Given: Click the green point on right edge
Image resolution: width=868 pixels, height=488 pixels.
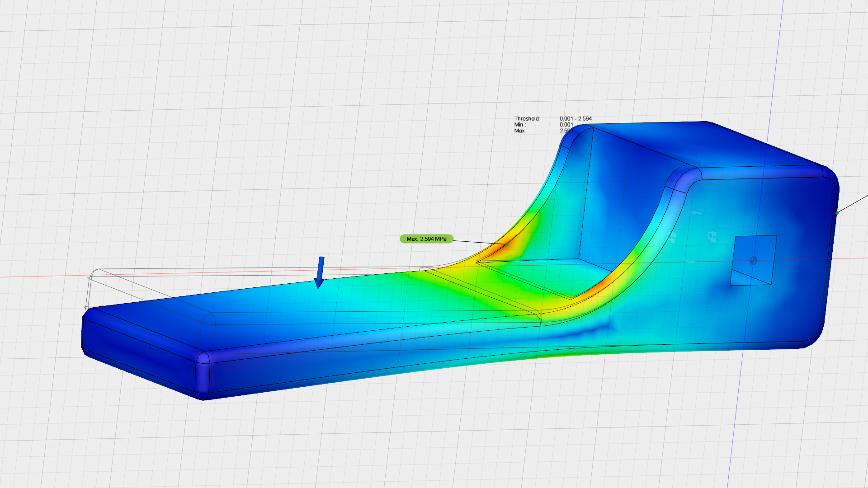Looking at the screenshot, I should [837, 212].
